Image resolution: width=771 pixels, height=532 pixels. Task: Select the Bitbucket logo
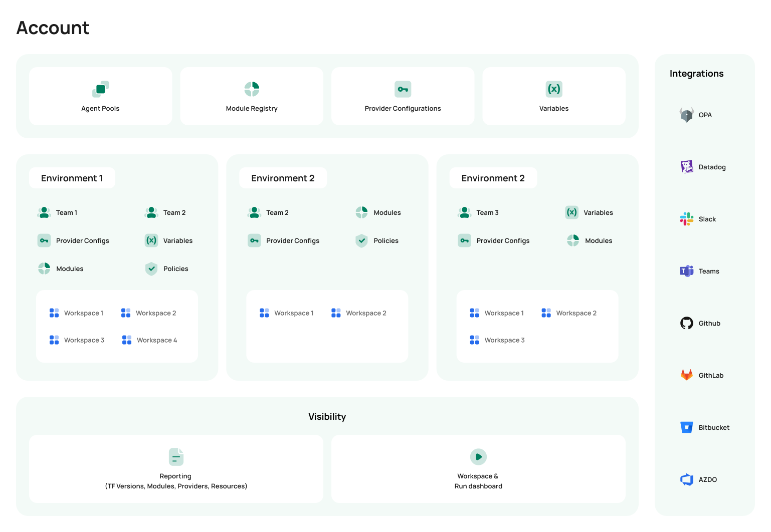pos(686,427)
